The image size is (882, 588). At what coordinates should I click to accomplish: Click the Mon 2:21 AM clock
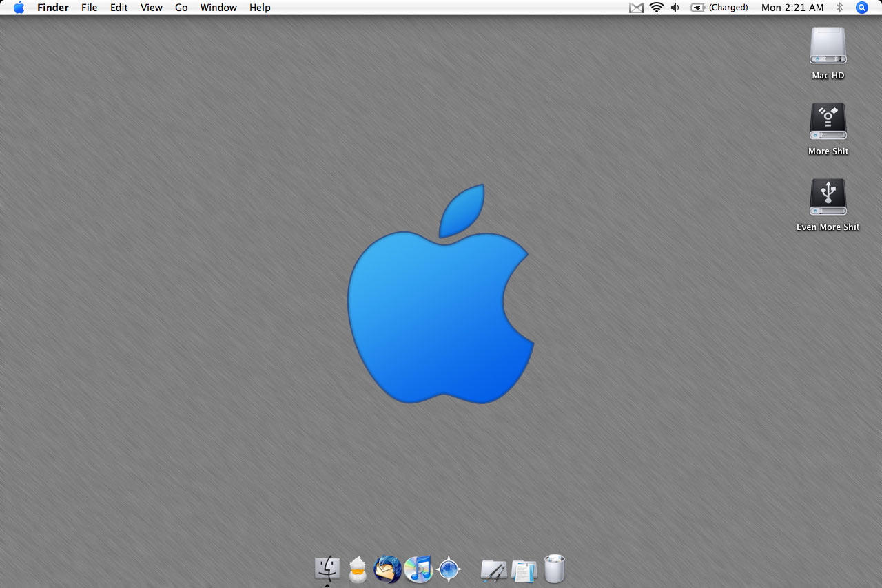[x=792, y=8]
